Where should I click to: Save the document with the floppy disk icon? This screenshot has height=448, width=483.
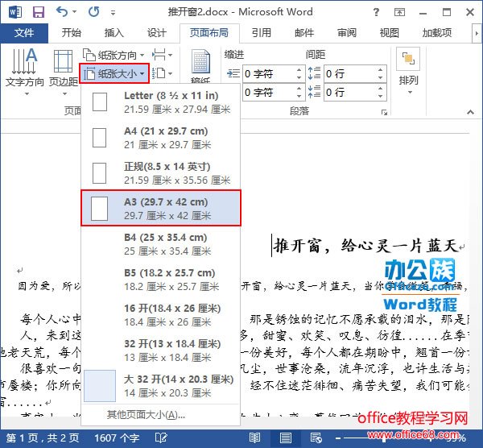[39, 12]
